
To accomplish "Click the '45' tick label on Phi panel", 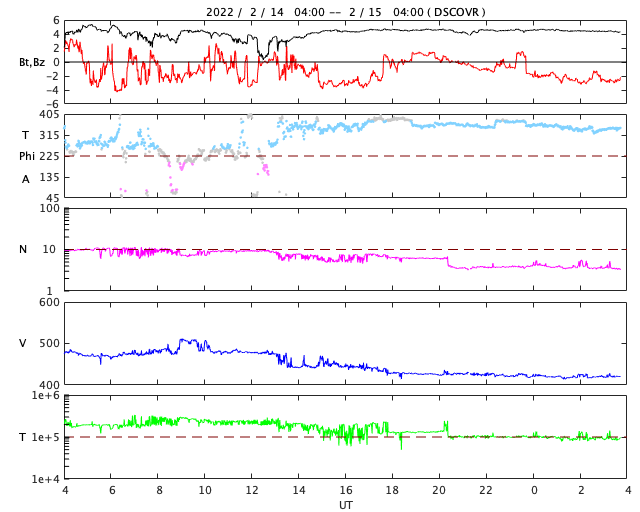I will 52,198.
